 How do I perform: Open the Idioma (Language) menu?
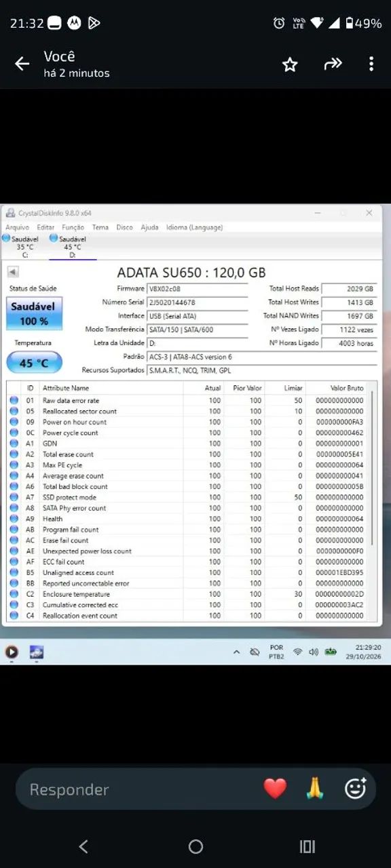point(195,227)
